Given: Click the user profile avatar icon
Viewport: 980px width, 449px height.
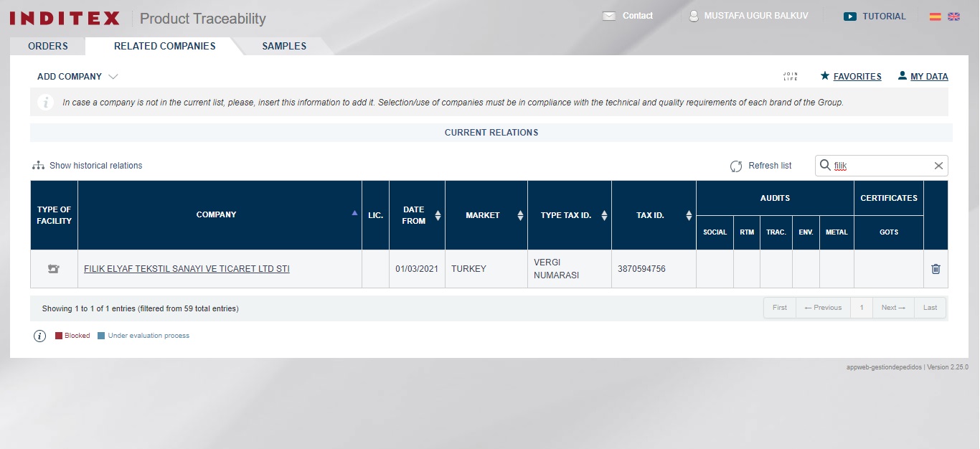Looking at the screenshot, I should 694,16.
